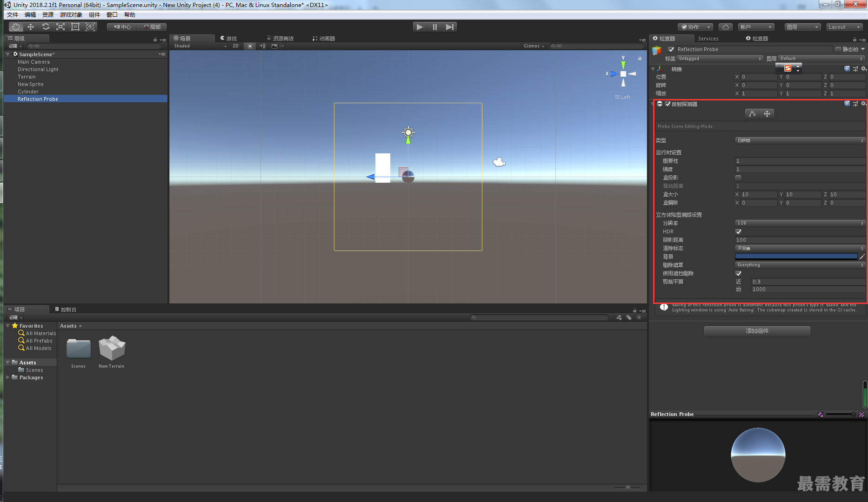Click the Directional Light gizmo in scene
Screen dimensions: 868x502
(408, 132)
